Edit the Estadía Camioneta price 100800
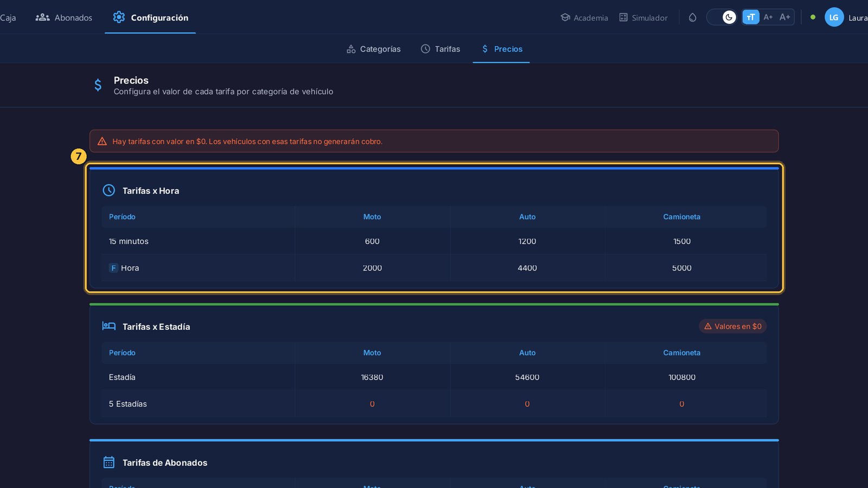 [682, 377]
